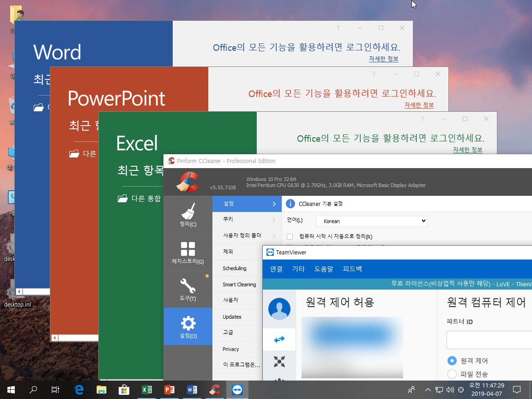Click the CCleaner logo in header
532x399 pixels.
[187, 182]
